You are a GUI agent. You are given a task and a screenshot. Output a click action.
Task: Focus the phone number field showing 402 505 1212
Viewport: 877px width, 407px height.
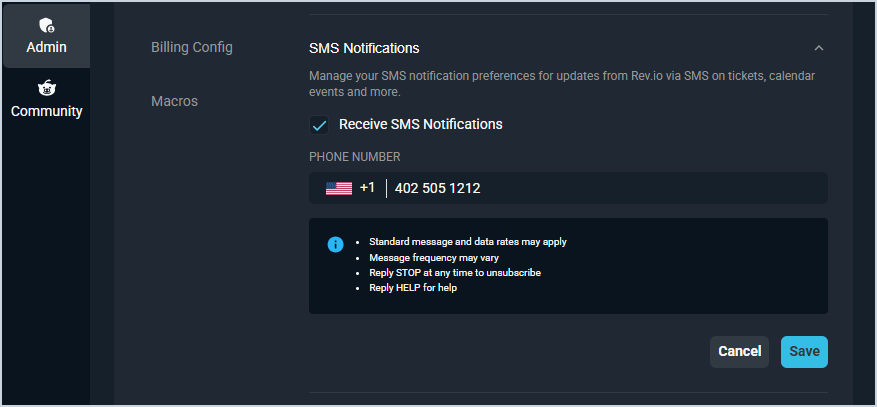(600, 188)
